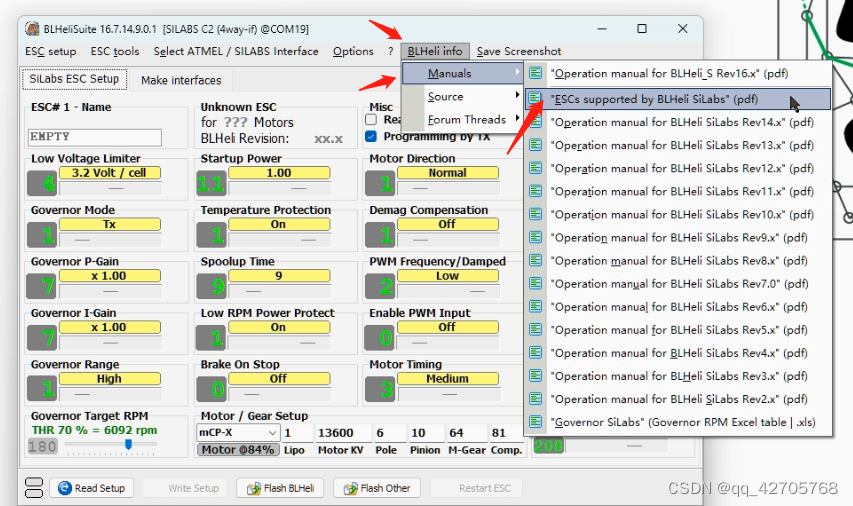Adjust the PWM Frequency/Damped slider
This screenshot has height=506, width=853.
[x=449, y=291]
